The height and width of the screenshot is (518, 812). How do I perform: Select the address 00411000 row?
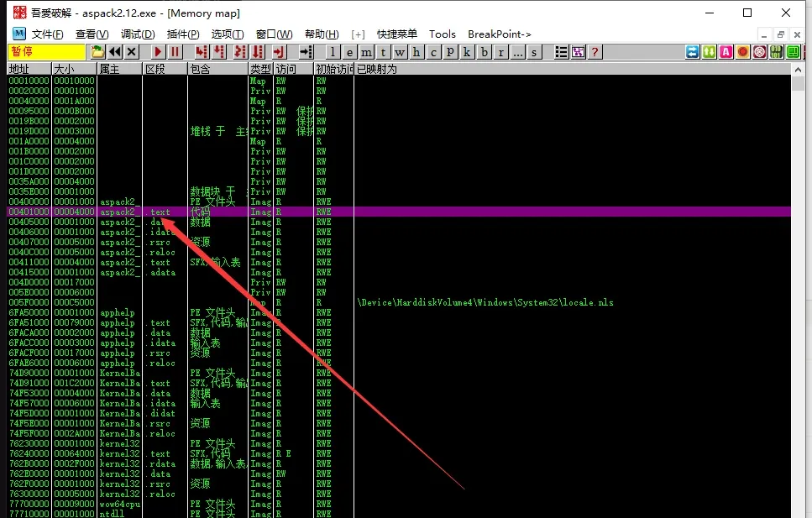tap(399, 262)
